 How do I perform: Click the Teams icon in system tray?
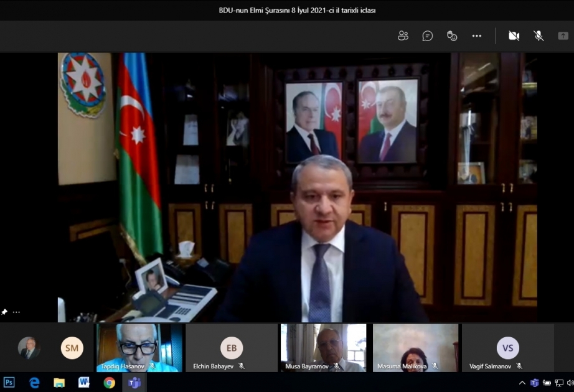tap(534, 383)
